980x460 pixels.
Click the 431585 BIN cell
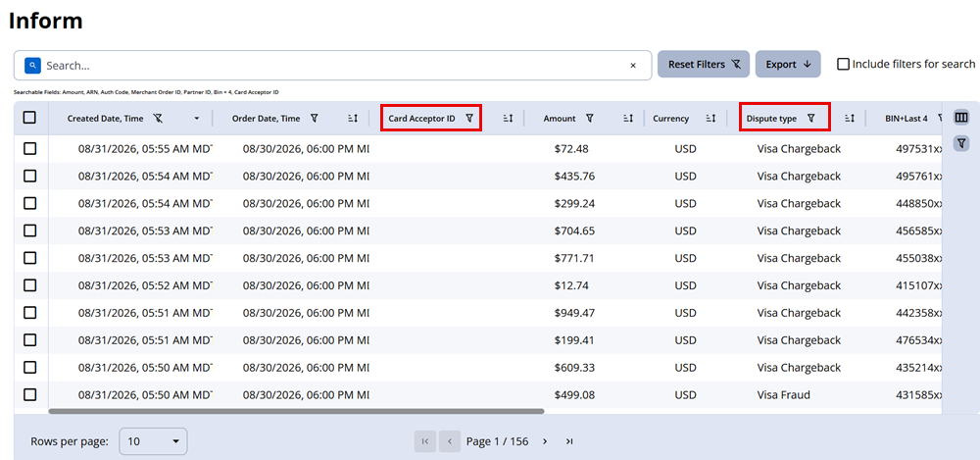click(918, 395)
